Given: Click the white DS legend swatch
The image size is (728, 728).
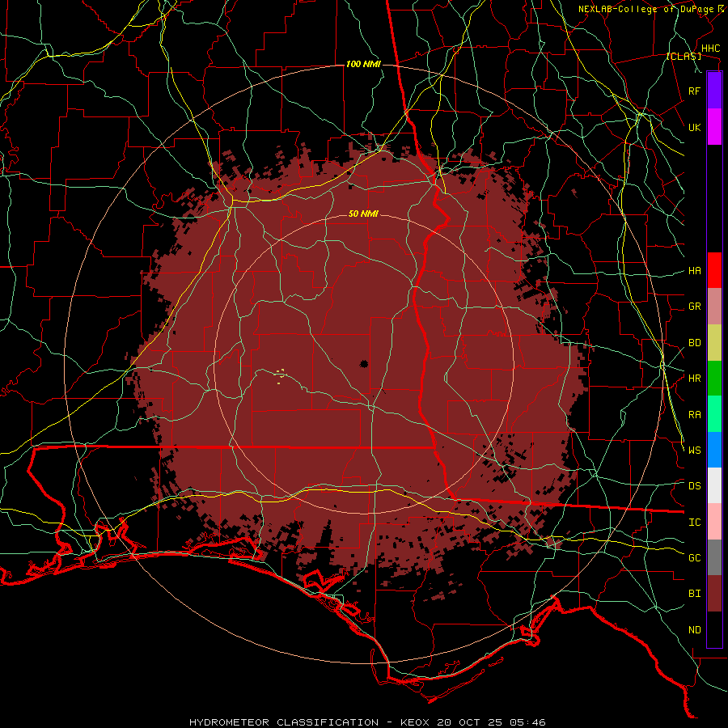Looking at the screenshot, I should coord(714,485).
